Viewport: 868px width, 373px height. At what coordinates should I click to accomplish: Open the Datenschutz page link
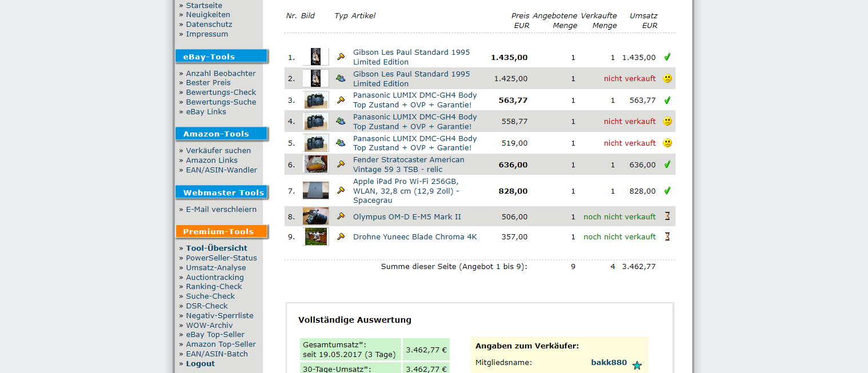pos(209,25)
